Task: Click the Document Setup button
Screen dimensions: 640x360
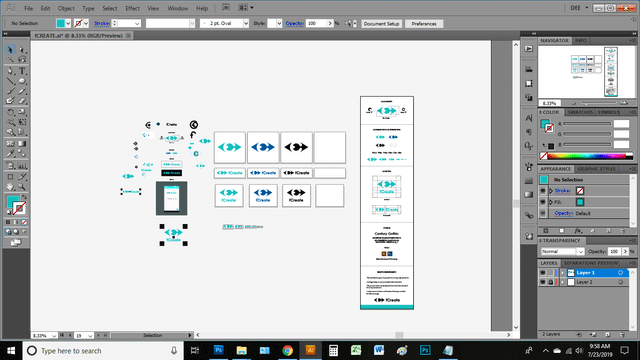Action: tap(381, 24)
